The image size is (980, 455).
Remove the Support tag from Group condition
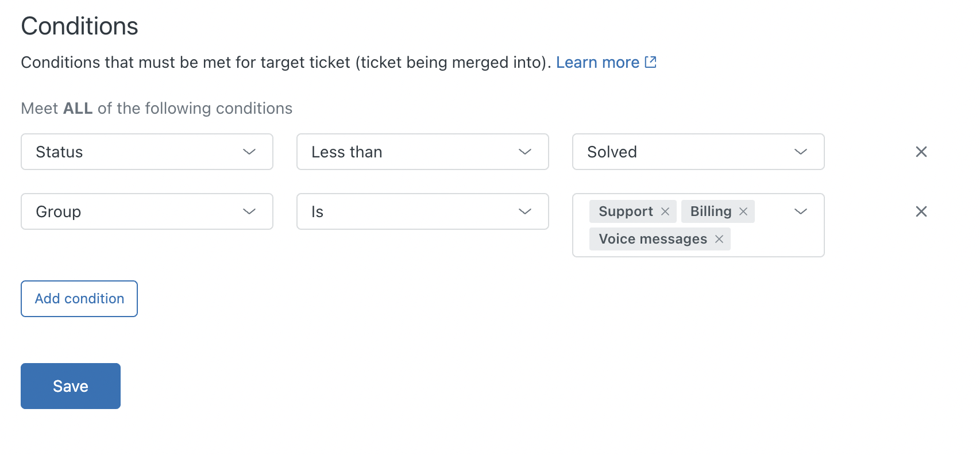point(665,211)
